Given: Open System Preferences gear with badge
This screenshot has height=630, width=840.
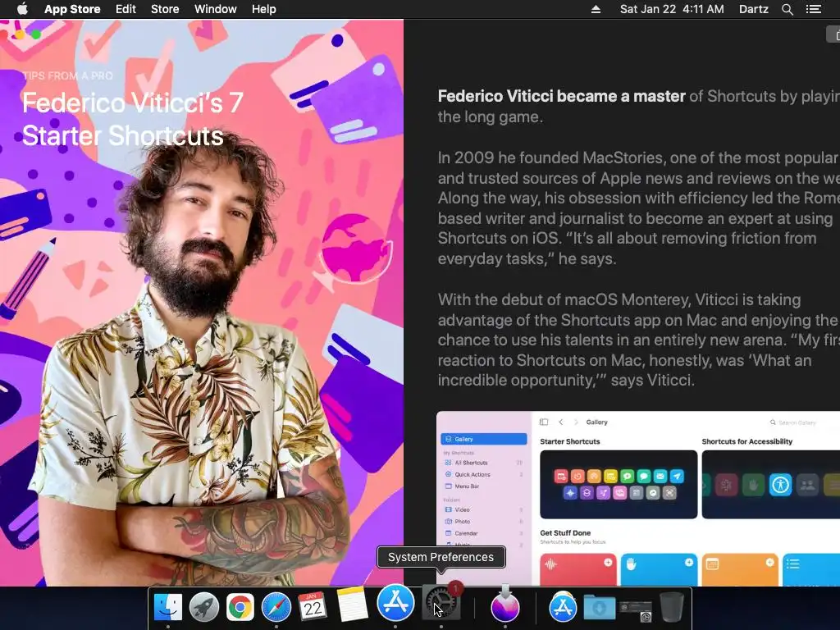Looking at the screenshot, I should tap(441, 603).
